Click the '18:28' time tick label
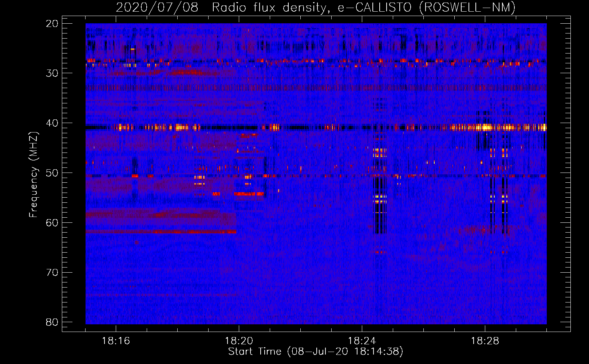 485,341
